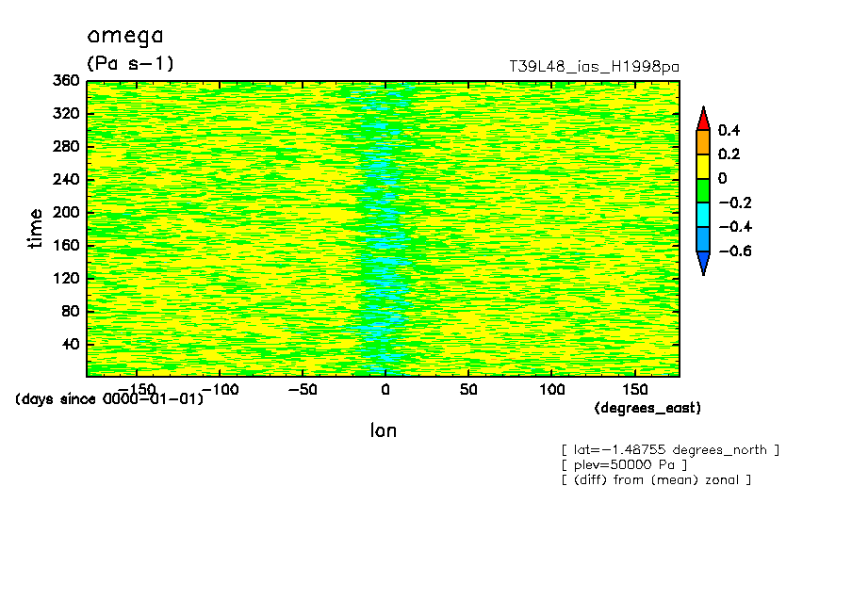Click the colorbar label -0.2

pos(735,203)
